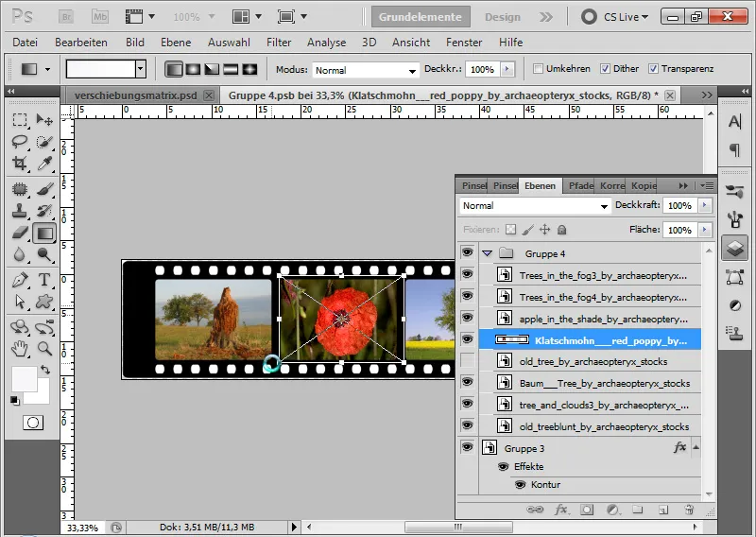Open the Filter menu

click(279, 43)
